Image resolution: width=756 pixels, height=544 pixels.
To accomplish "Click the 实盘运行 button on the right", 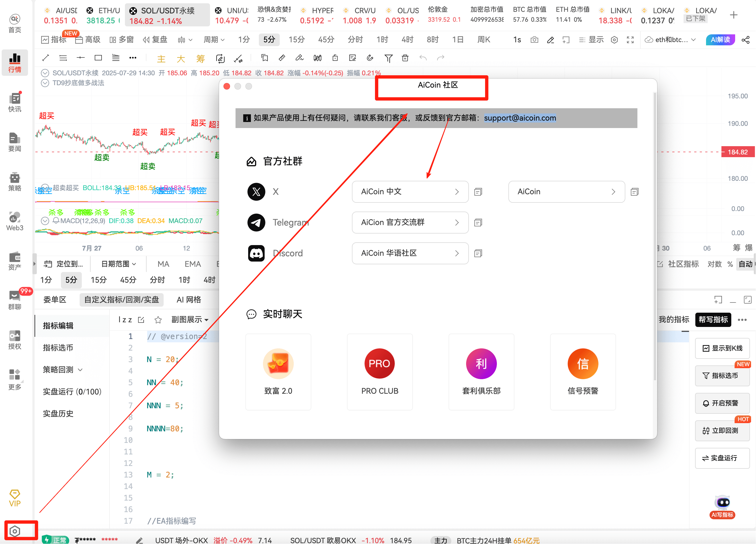I will (x=722, y=459).
